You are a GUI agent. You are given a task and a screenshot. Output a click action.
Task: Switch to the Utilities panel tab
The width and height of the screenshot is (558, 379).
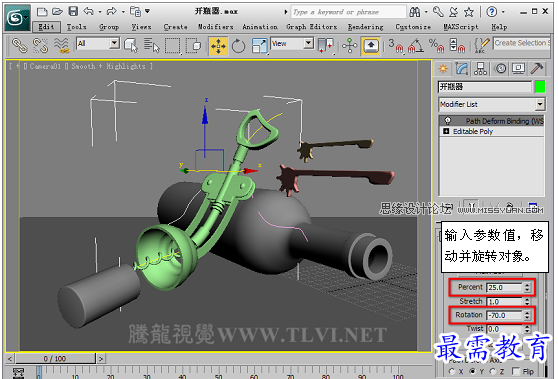[537, 68]
